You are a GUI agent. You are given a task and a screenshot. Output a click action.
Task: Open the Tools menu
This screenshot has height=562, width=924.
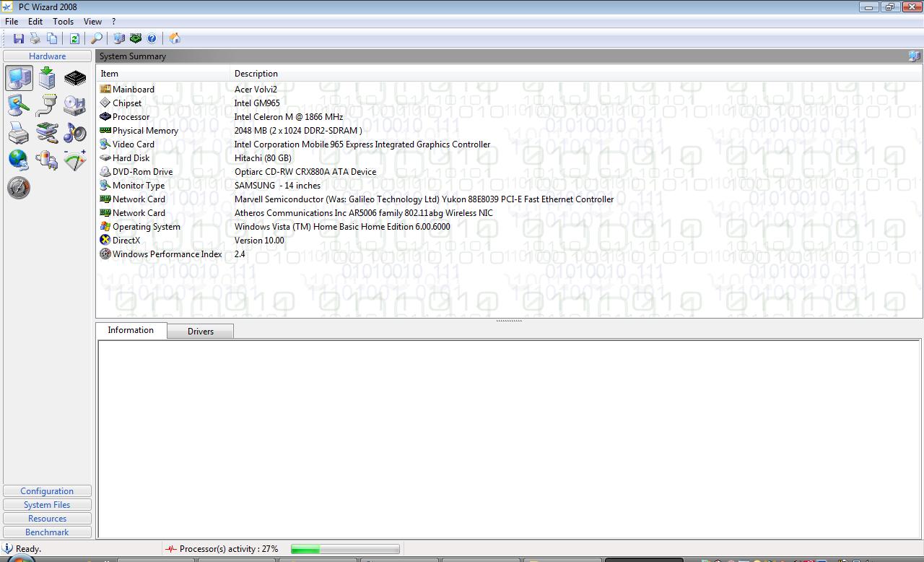pyautogui.click(x=64, y=22)
